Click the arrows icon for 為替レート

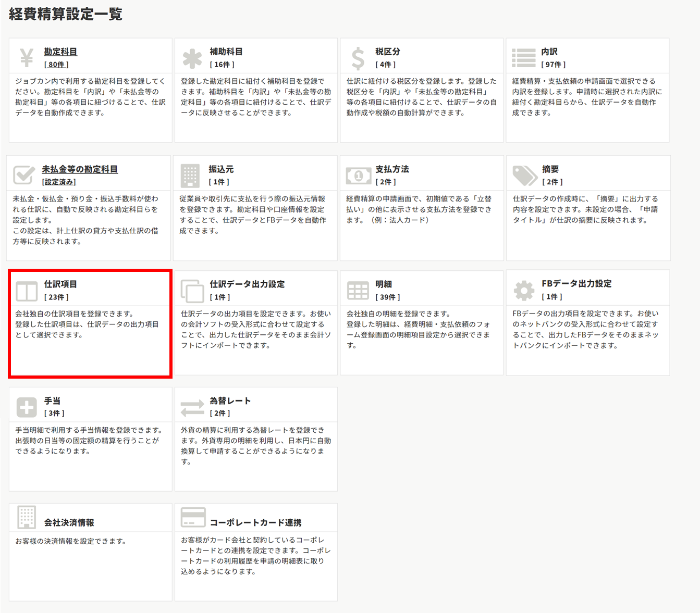[x=192, y=407]
